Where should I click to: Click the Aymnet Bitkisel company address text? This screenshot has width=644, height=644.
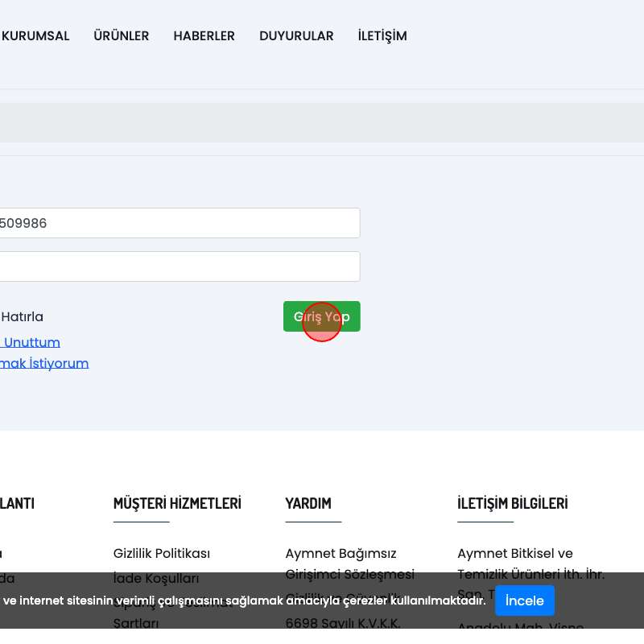530,563
